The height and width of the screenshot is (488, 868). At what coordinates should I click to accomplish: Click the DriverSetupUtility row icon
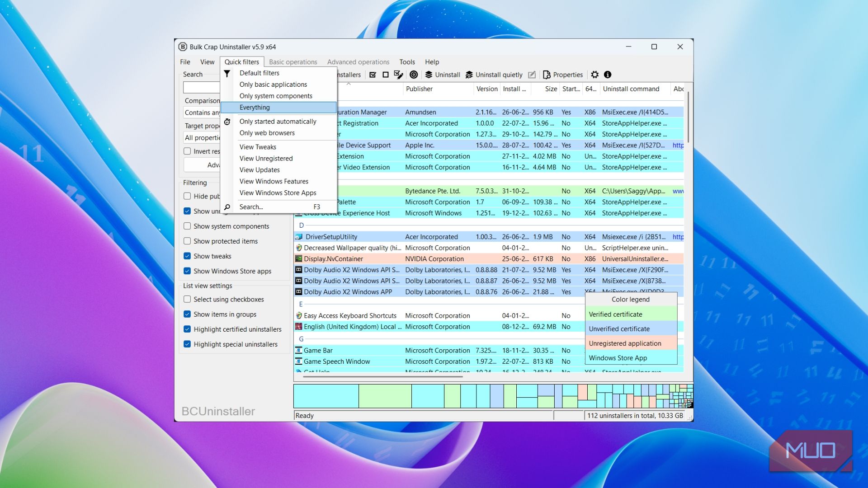[x=299, y=237]
